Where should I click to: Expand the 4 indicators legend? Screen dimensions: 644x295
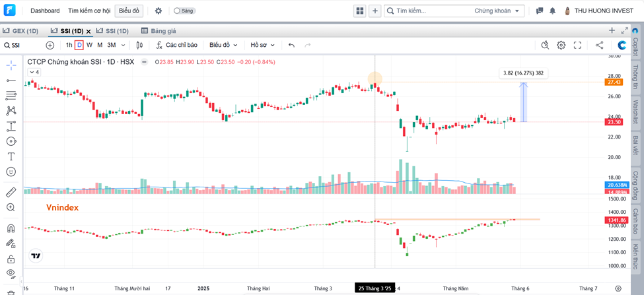click(x=34, y=72)
